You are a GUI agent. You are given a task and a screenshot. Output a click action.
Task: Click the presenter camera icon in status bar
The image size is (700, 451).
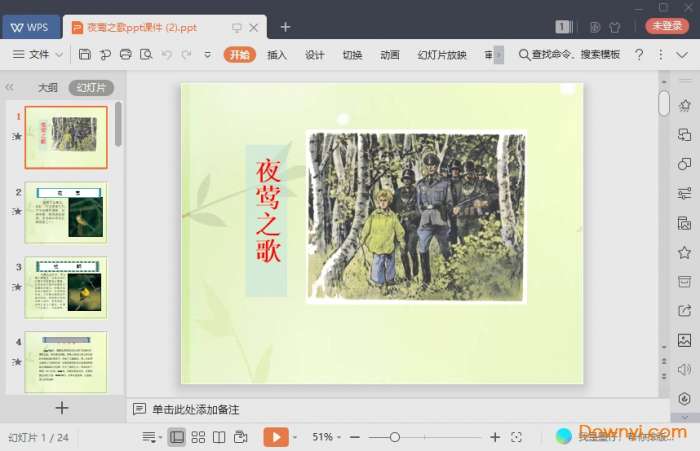[x=241, y=437]
